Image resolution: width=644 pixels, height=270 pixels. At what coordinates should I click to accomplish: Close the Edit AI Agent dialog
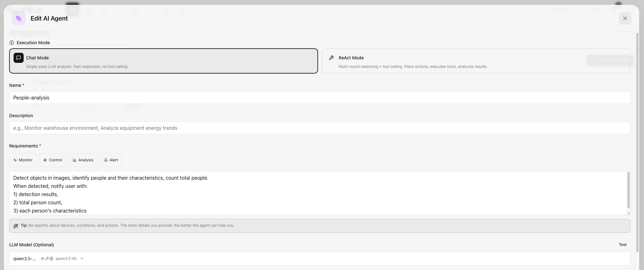[625, 18]
